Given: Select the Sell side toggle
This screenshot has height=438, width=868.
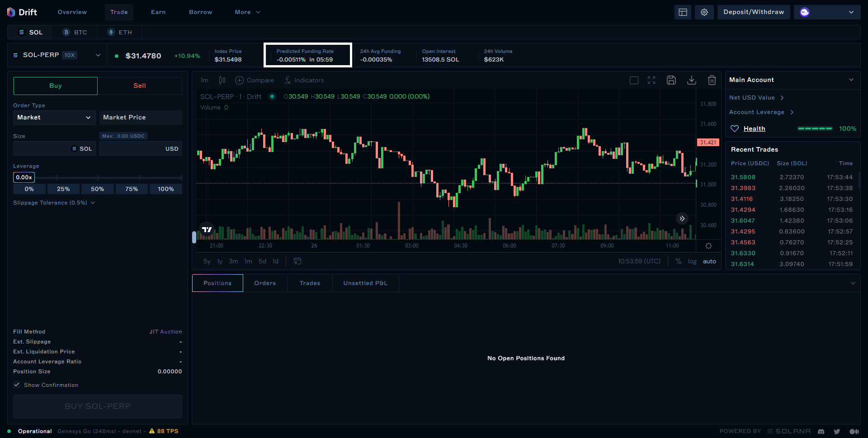Looking at the screenshot, I should pos(140,86).
